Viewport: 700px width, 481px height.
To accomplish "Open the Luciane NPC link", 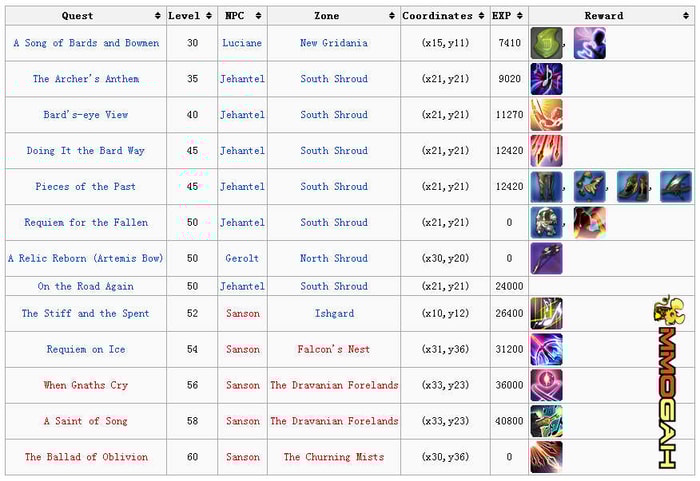I will tap(242, 43).
